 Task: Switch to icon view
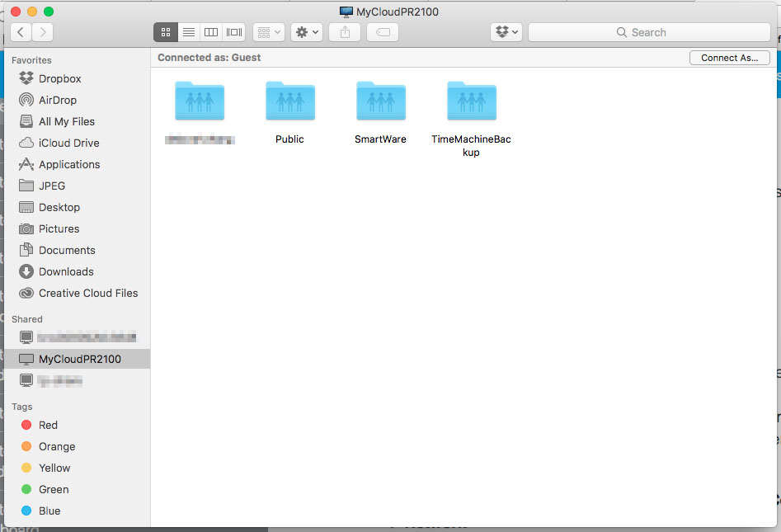pyautogui.click(x=166, y=32)
